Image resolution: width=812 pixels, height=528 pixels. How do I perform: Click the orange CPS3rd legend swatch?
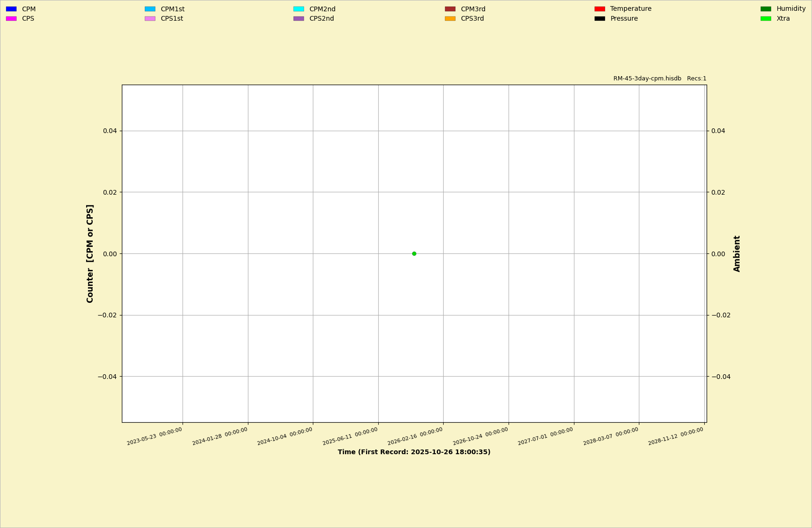pos(450,19)
